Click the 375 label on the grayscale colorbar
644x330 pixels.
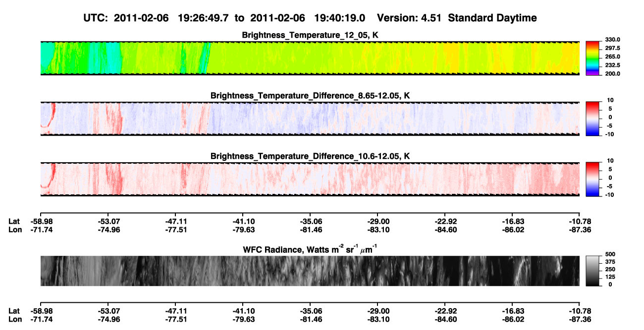610,262
